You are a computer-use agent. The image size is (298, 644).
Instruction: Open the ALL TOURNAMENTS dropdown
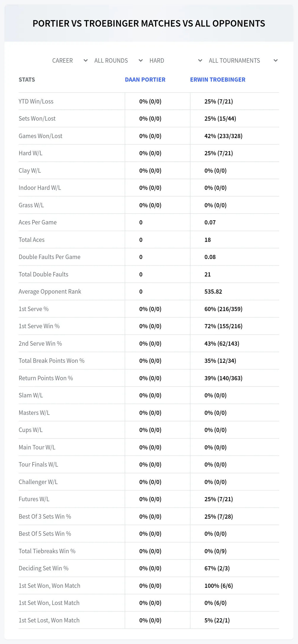[x=243, y=61]
